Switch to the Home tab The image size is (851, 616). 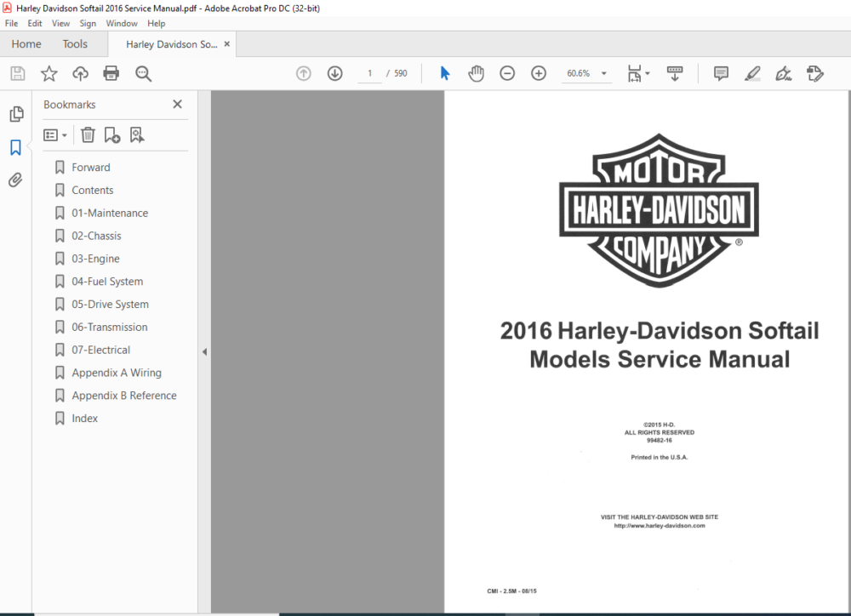point(26,44)
